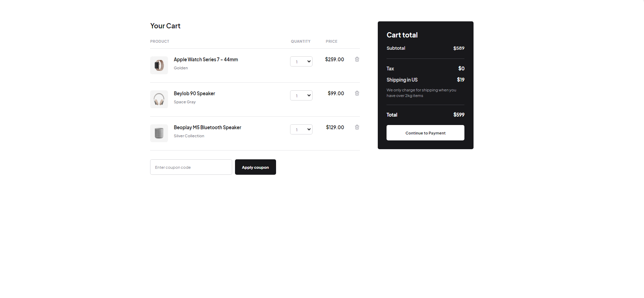Image resolution: width=644 pixels, height=298 pixels.
Task: Click the Total $599 amount
Action: coord(459,115)
